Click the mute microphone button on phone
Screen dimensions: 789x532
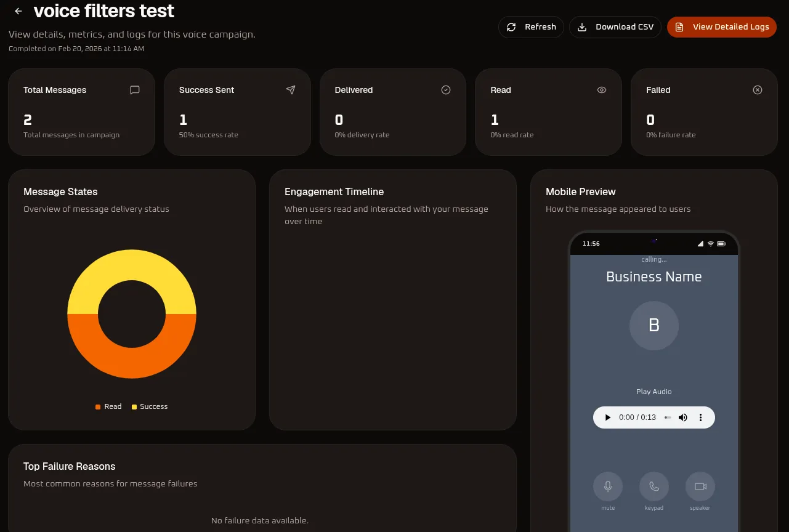(608, 486)
